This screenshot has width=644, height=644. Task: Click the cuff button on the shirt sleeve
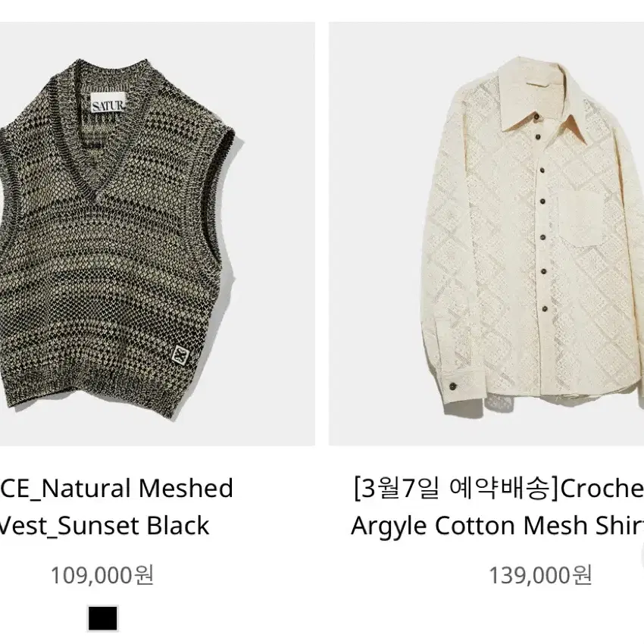pyautogui.click(x=452, y=385)
